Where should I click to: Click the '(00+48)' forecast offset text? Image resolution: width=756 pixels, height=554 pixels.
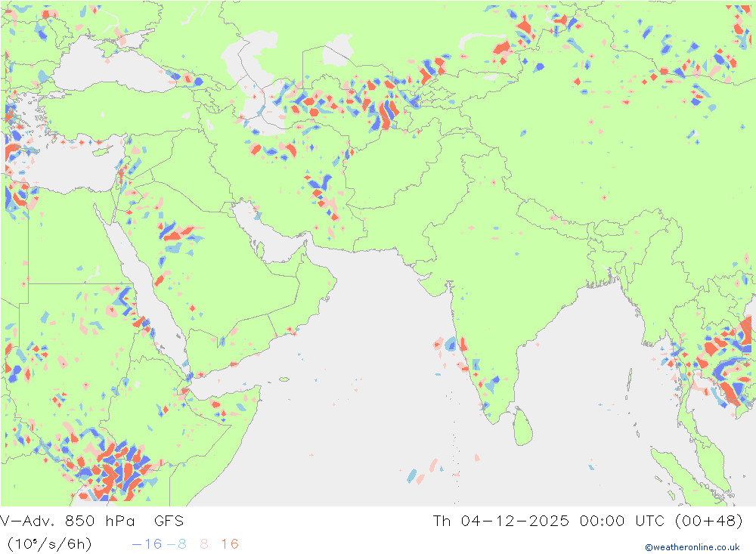[x=709, y=521]
